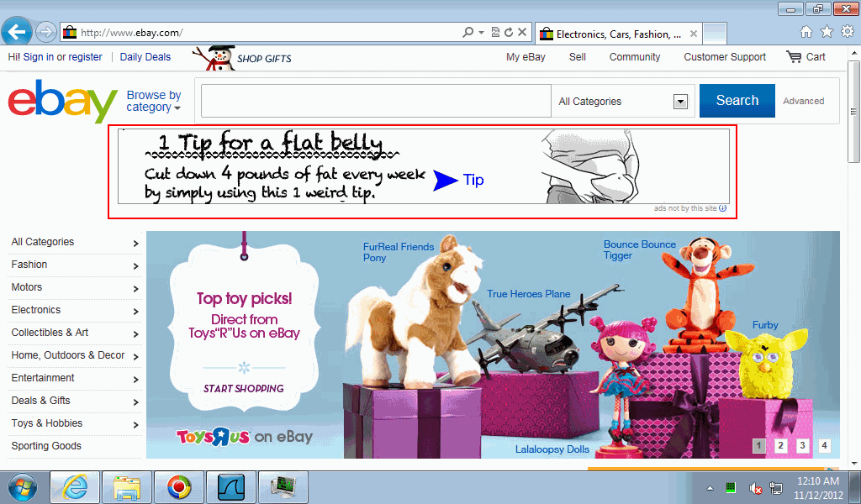Open the Sporting Goods category
Screen dimensions: 861x504
(46, 446)
